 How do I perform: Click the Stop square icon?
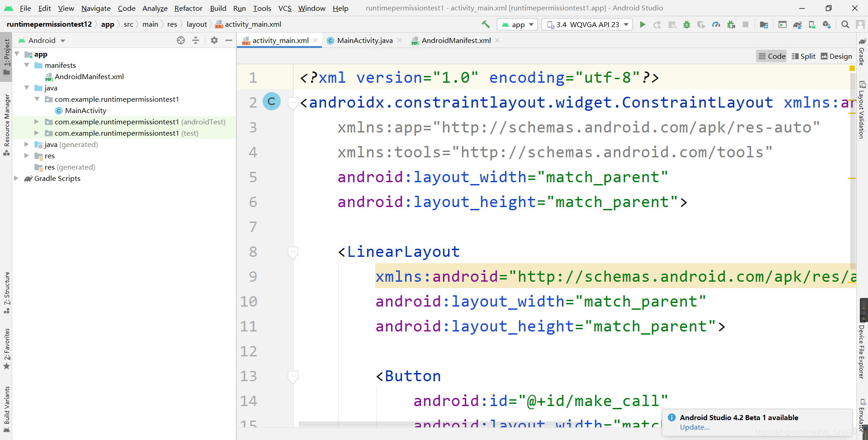745,24
